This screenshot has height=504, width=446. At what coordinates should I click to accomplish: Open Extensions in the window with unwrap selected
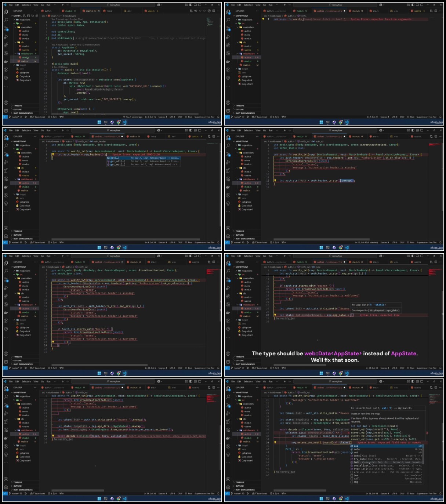[228, 170]
